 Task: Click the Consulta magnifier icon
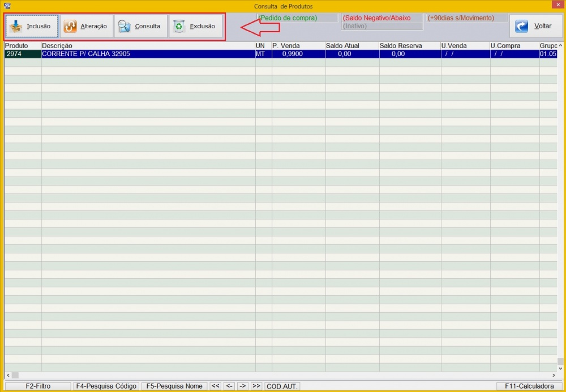coord(123,25)
